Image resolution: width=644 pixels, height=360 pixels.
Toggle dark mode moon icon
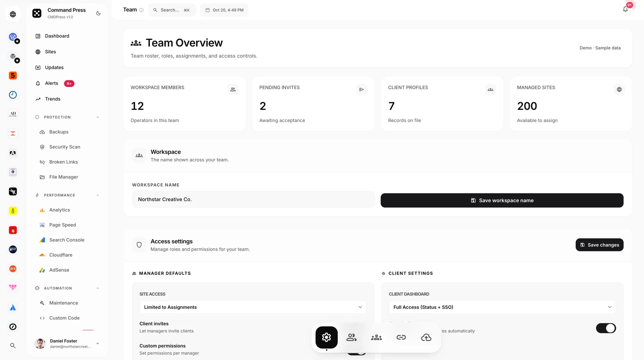pos(98,13)
